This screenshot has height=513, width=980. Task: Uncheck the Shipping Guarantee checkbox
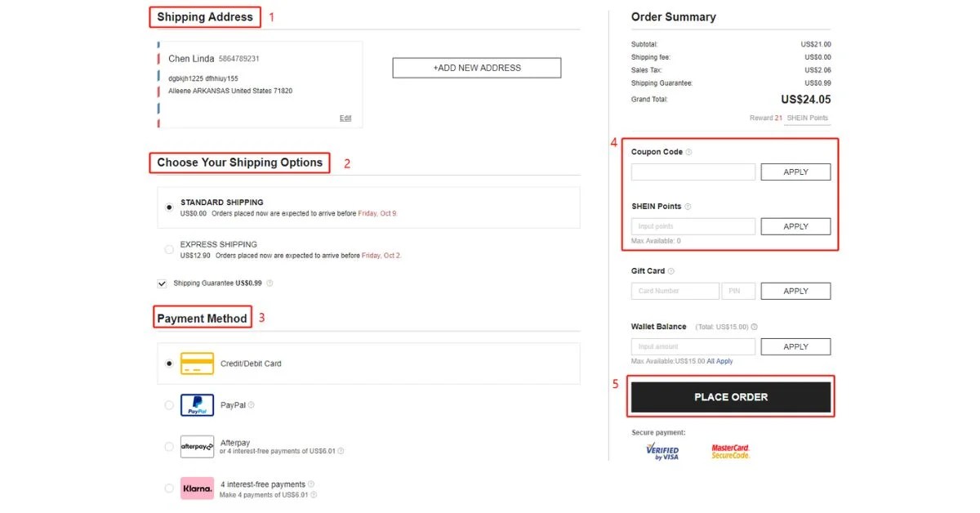click(161, 283)
